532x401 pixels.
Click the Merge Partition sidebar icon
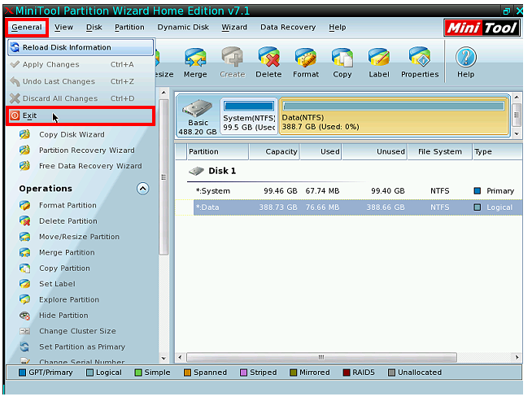point(24,252)
